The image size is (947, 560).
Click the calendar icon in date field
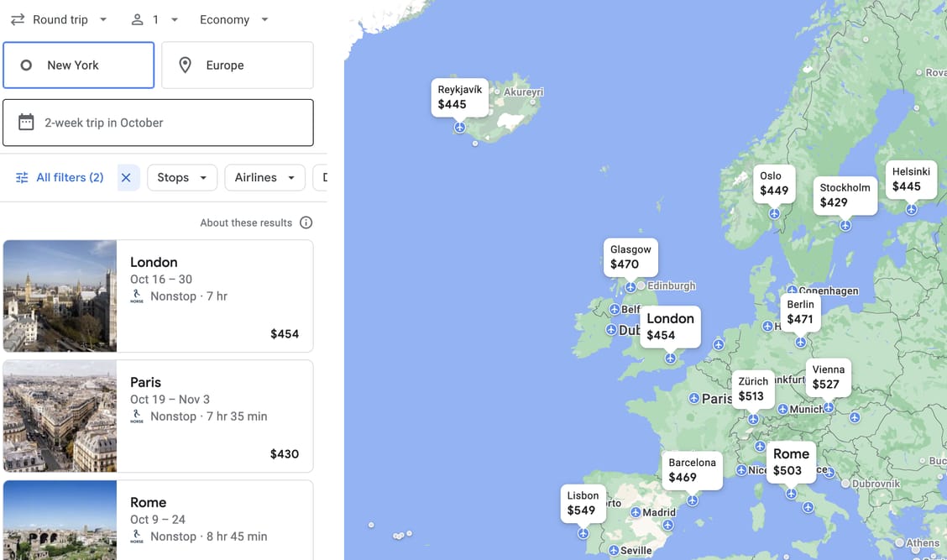tap(27, 123)
